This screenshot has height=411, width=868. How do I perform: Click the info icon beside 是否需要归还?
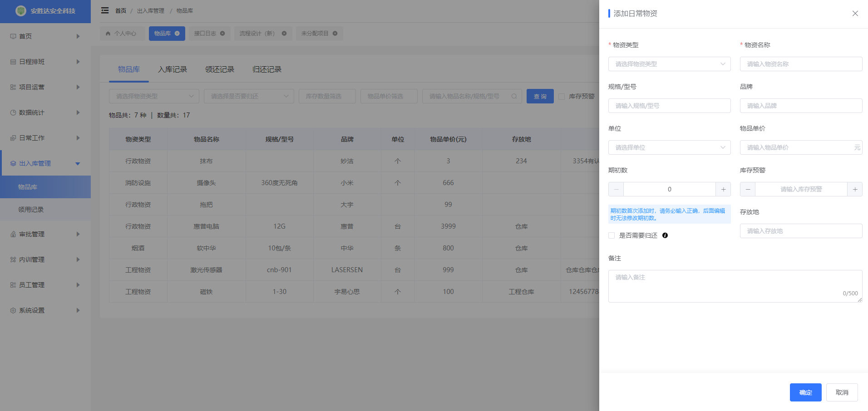click(665, 235)
